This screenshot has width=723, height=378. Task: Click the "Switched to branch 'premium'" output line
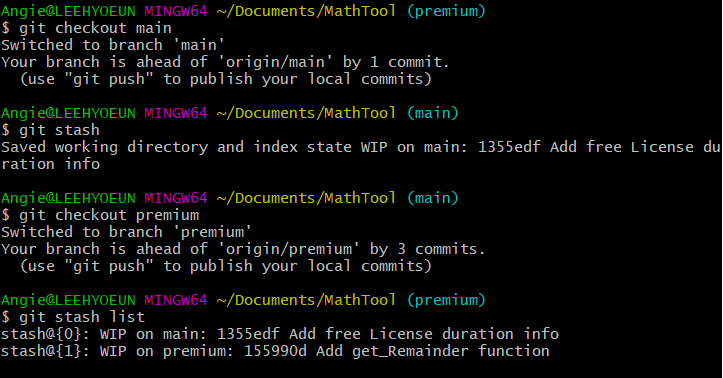(x=126, y=232)
